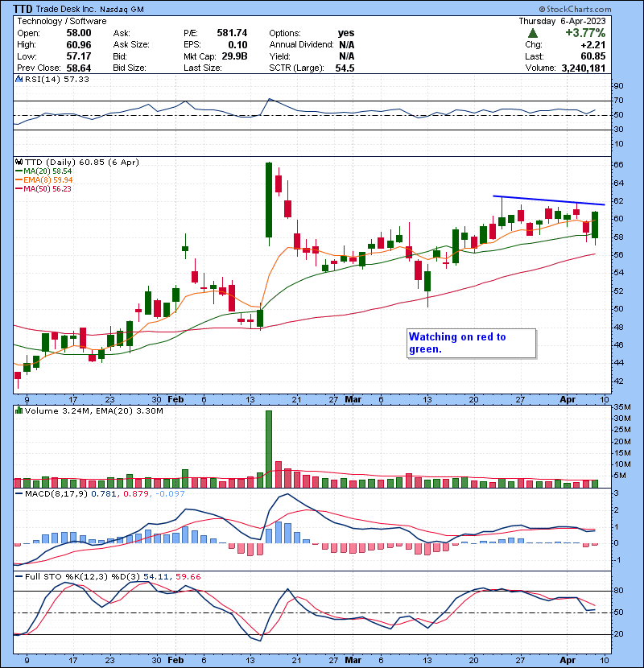644x668 pixels.
Task: Click the Last price 60.85 in header
Action: 592,56
